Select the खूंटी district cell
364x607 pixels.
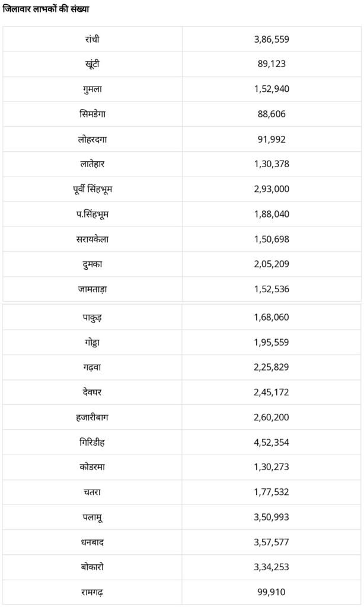pyautogui.click(x=92, y=64)
